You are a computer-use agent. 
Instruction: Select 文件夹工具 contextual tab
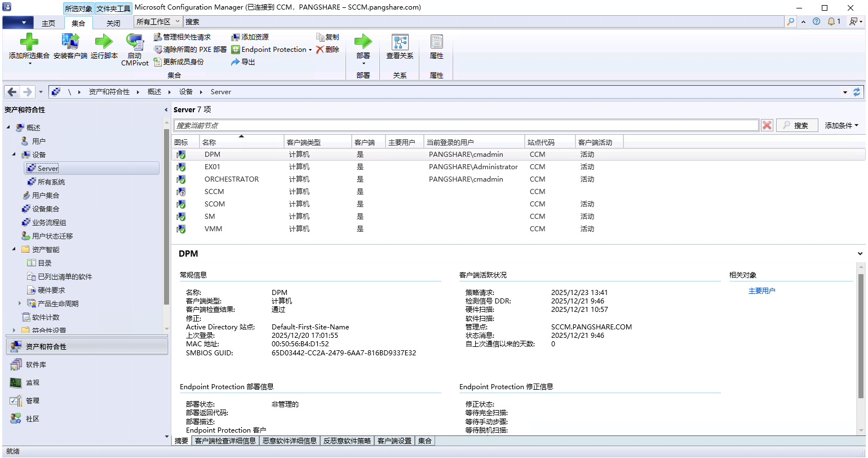[113, 8]
